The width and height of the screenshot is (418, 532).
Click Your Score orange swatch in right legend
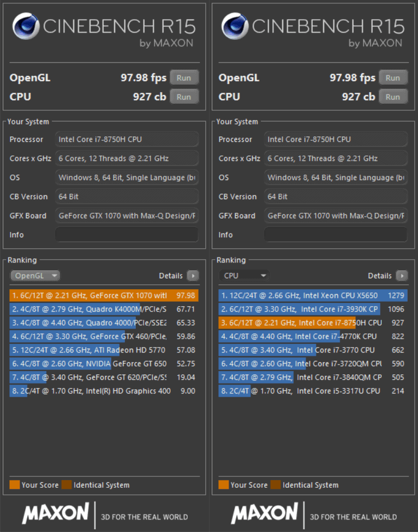coord(224,485)
